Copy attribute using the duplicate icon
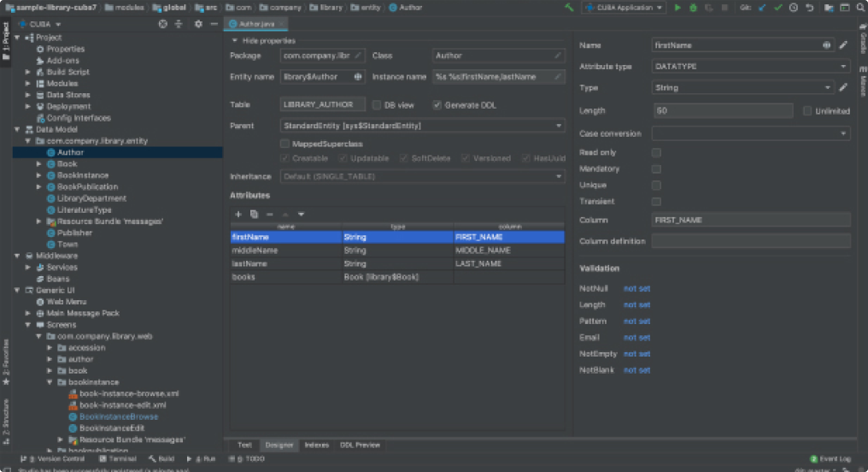The image size is (868, 472). coord(254,214)
